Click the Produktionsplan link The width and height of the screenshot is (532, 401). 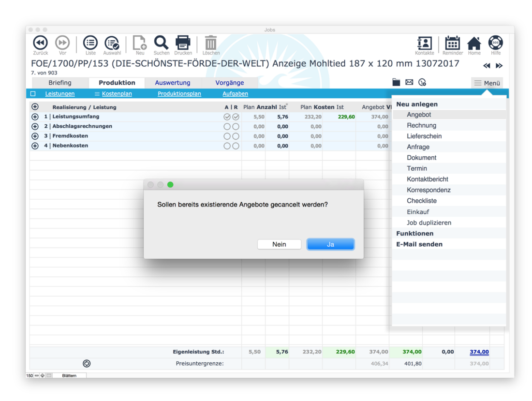[179, 94]
